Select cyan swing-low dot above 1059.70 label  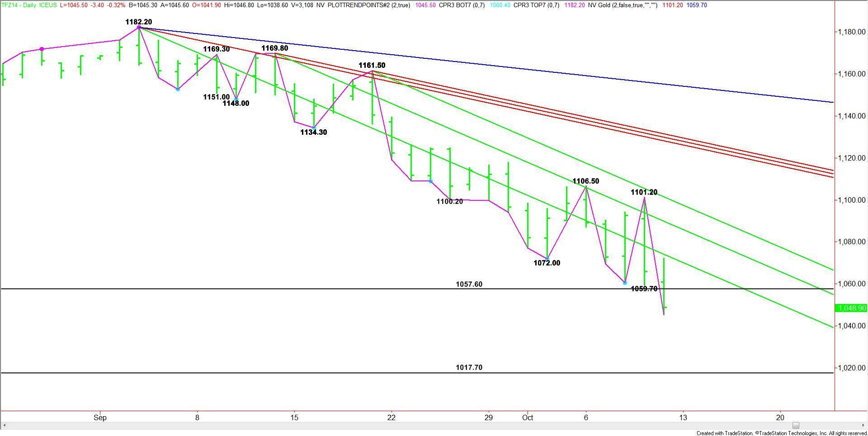point(625,283)
